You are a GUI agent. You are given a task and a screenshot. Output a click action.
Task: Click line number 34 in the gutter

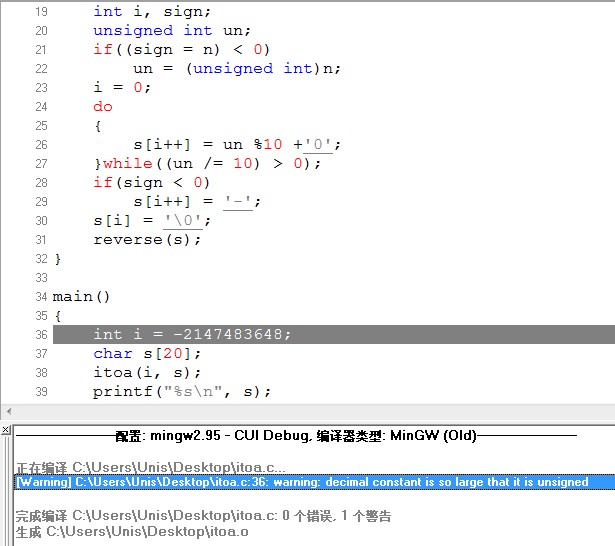41,297
